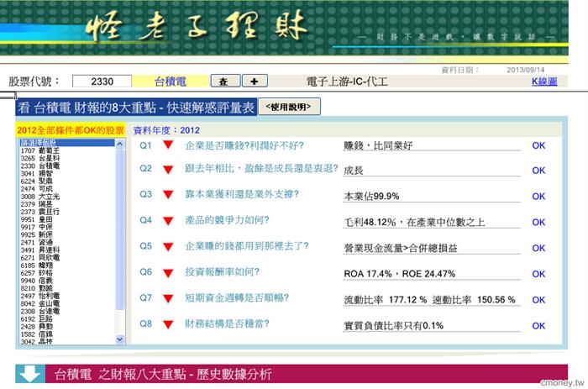Click the answer 本業佔99.9%
Screen dimensions: 588x389
click(x=371, y=197)
